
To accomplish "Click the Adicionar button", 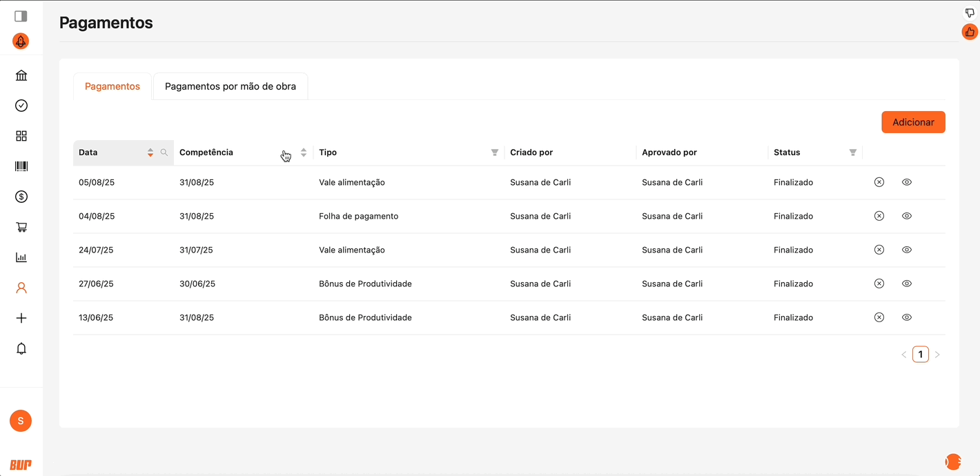I will point(913,122).
